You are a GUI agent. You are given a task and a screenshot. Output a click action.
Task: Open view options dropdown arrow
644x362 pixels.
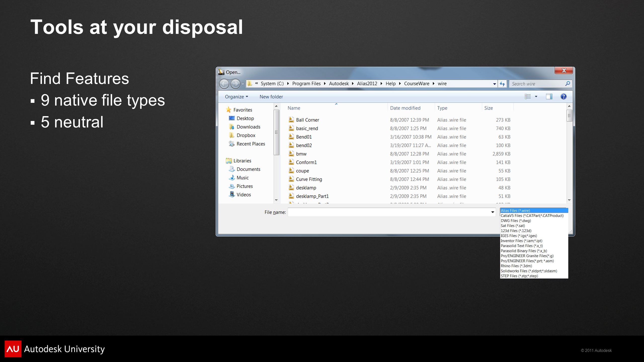click(536, 97)
